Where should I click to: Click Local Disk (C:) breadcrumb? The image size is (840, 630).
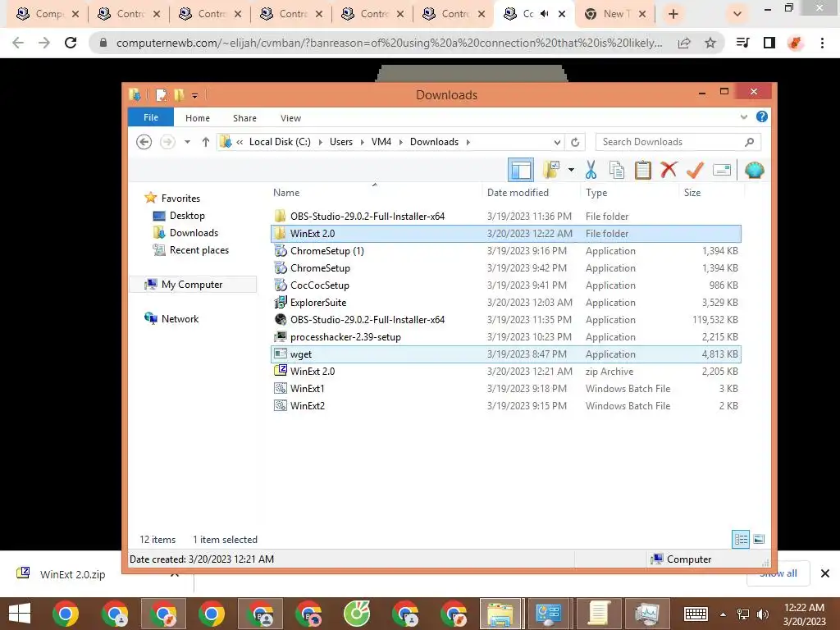point(280,142)
